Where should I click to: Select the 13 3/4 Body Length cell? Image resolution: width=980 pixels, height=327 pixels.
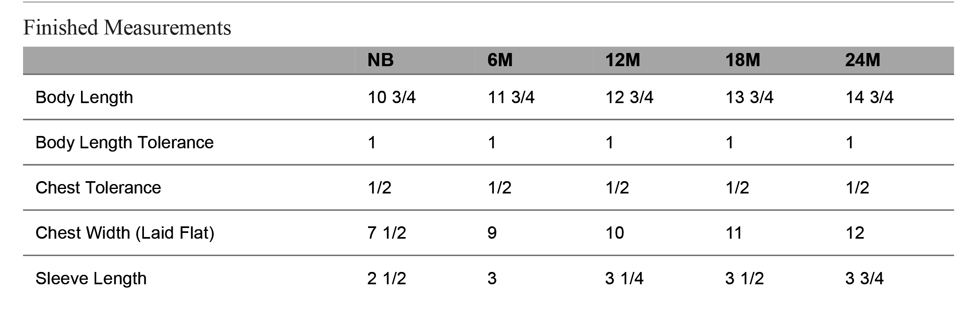[x=749, y=97]
